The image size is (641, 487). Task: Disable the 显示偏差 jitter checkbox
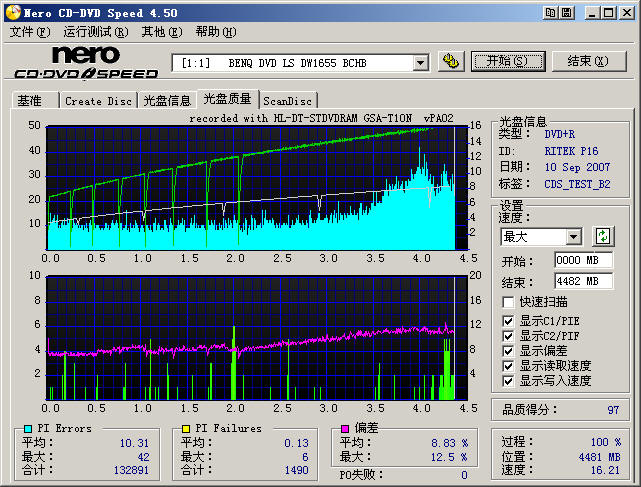point(508,351)
